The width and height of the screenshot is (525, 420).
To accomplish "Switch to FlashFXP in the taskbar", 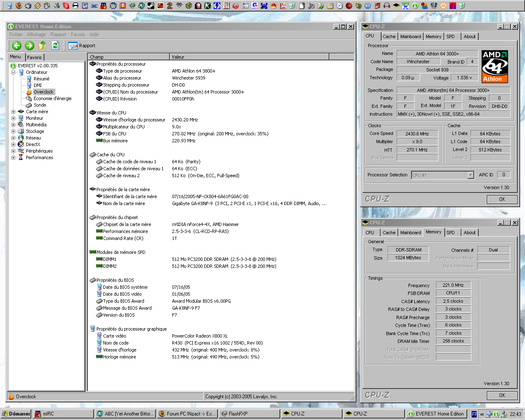I will click(x=249, y=414).
